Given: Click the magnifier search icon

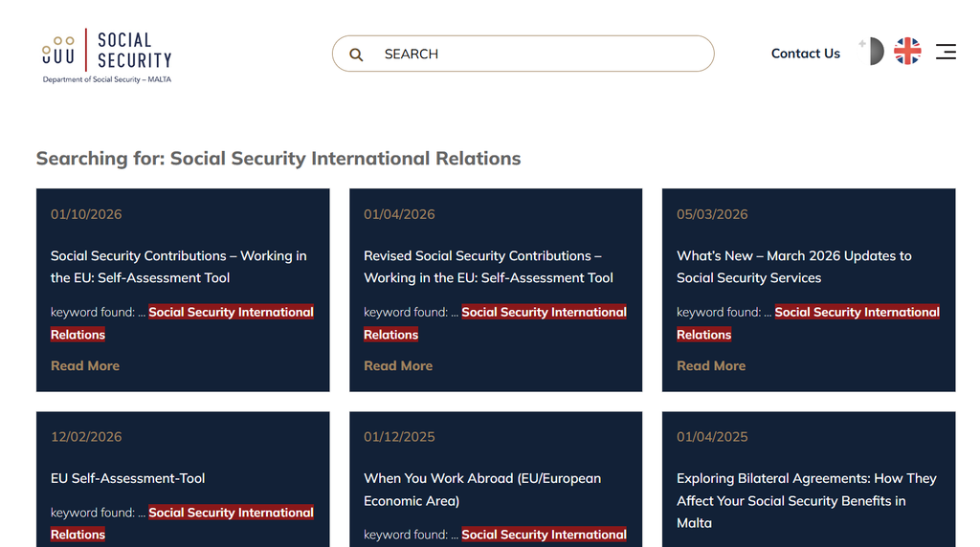Looking at the screenshot, I should pos(356,55).
